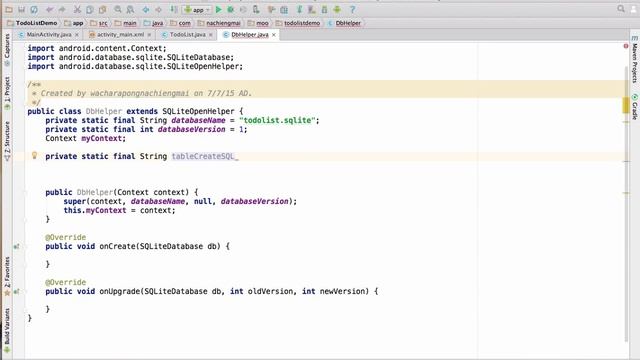Select the app breadcrumb folder
Screen dimensions: 640x360
(74, 23)
